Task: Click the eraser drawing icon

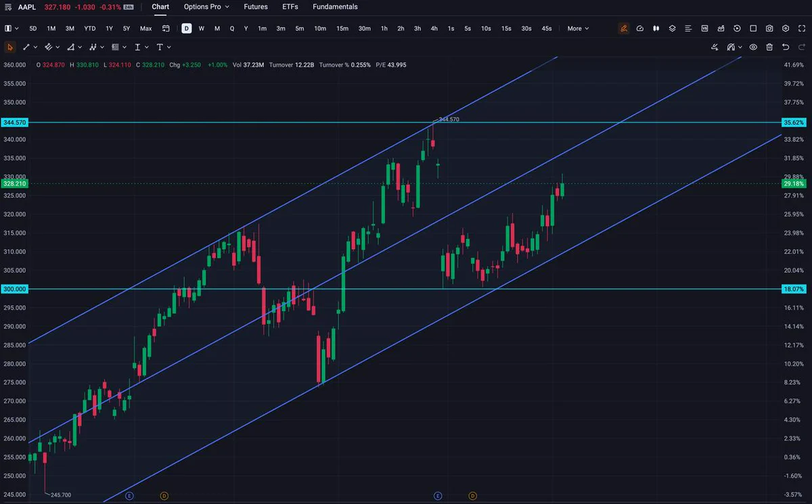Action: (715, 47)
